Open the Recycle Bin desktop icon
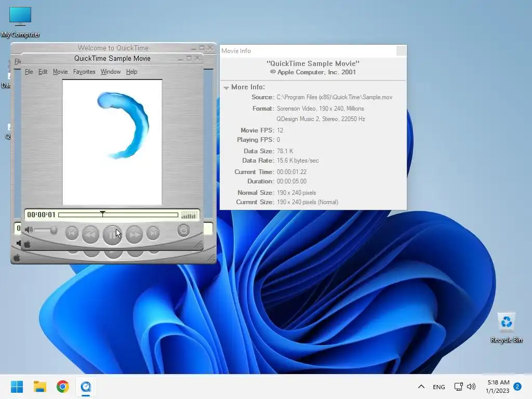The image size is (532, 399). (506, 328)
